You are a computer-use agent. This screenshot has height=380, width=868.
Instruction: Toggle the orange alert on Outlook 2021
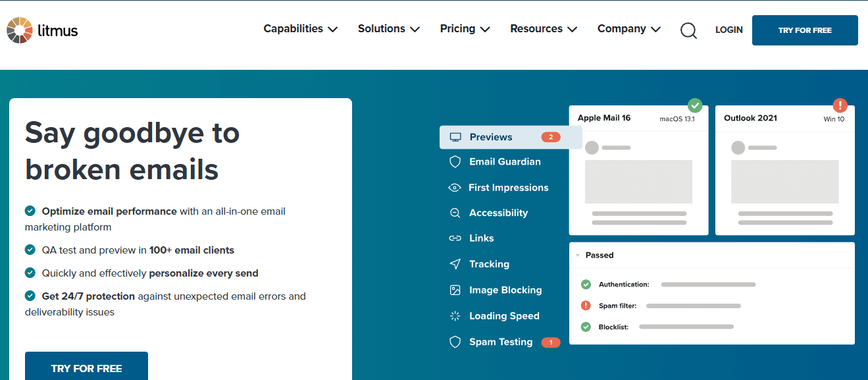(840, 105)
